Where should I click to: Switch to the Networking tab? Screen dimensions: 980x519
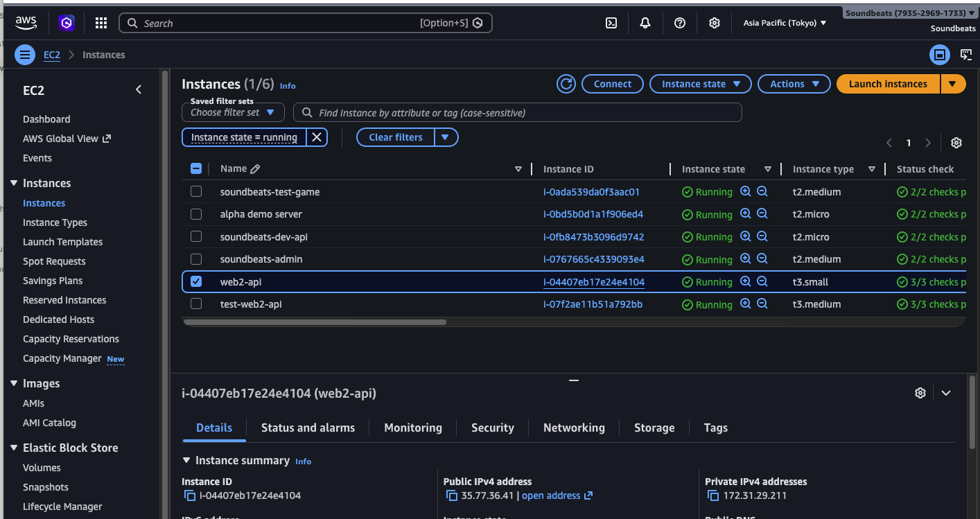[574, 428]
